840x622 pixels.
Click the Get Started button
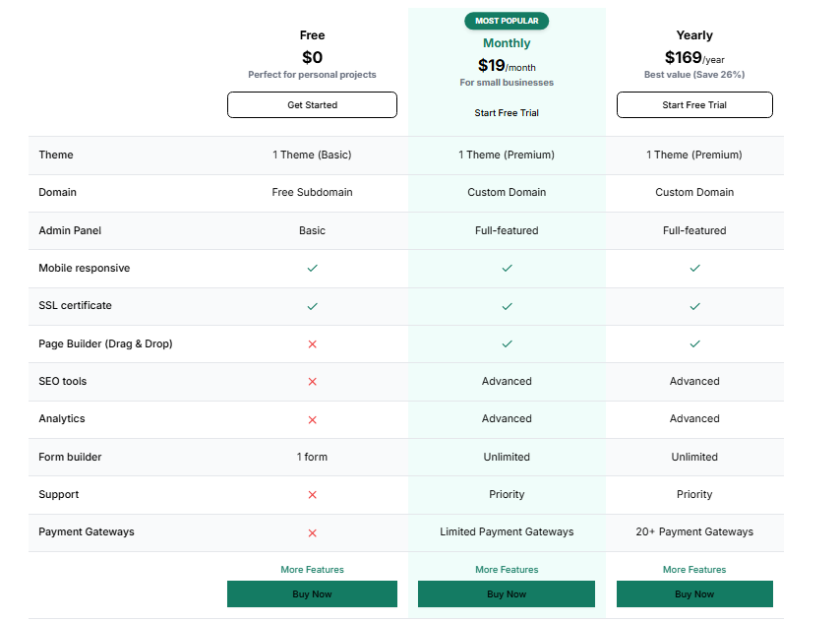coord(312,104)
